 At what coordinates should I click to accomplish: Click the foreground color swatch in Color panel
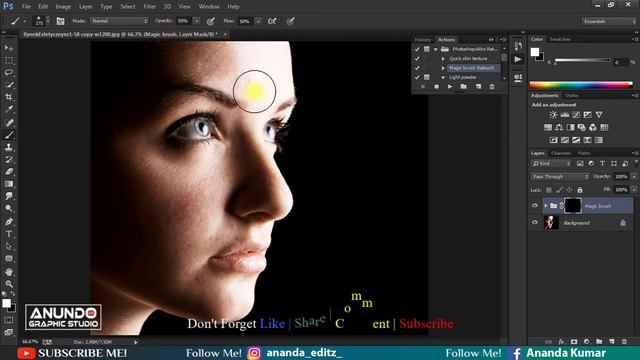[535, 52]
